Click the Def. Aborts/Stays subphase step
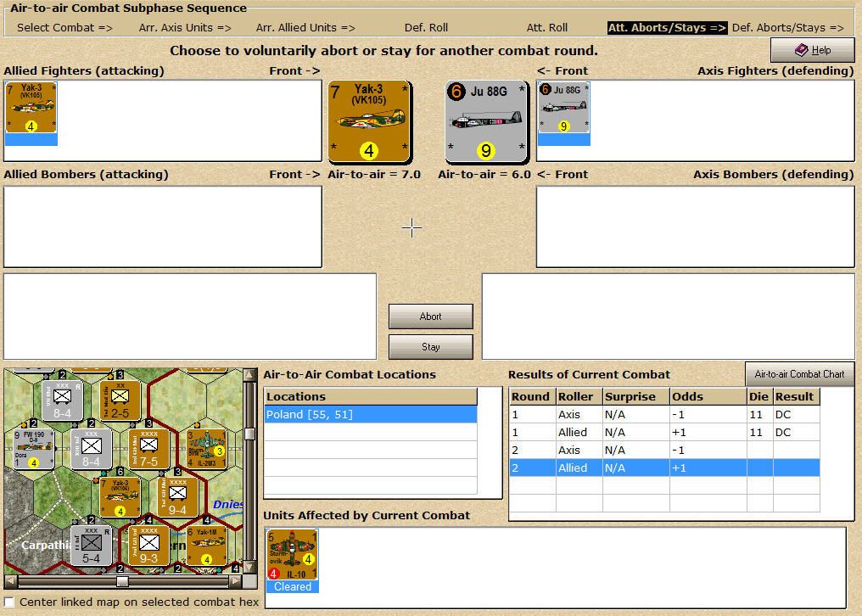The width and height of the screenshot is (862, 616). pos(788,27)
